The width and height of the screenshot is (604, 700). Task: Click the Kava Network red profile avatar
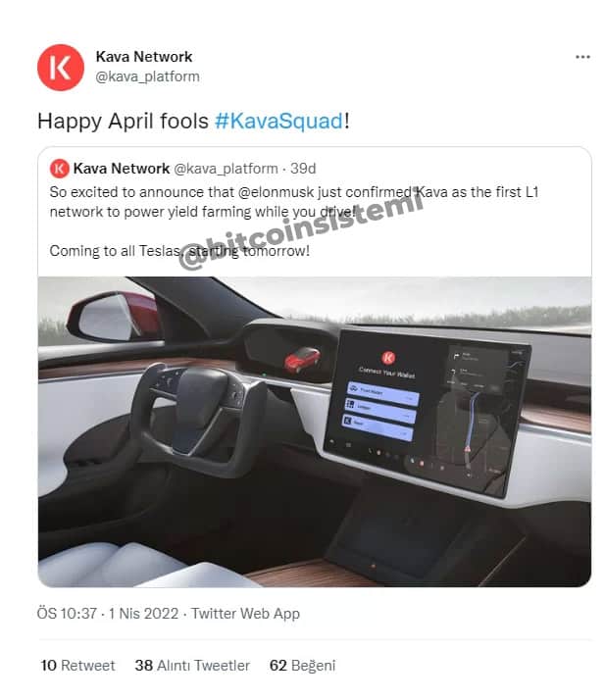pos(61,68)
